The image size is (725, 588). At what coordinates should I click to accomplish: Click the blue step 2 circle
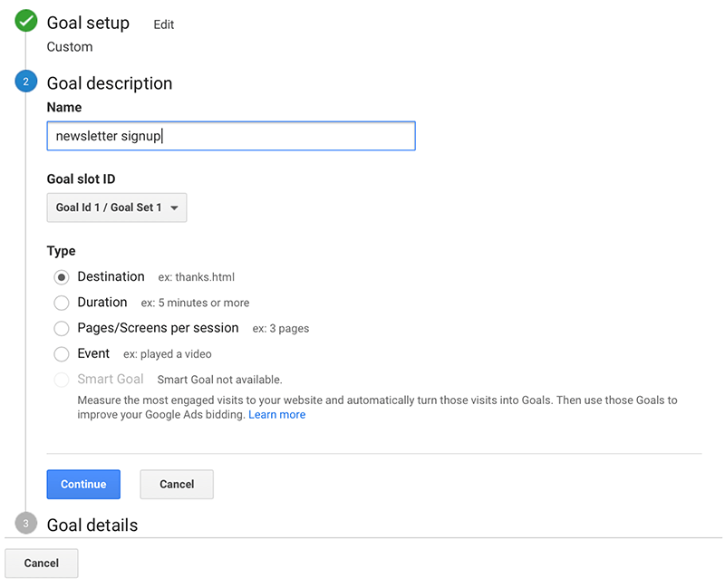coord(25,82)
